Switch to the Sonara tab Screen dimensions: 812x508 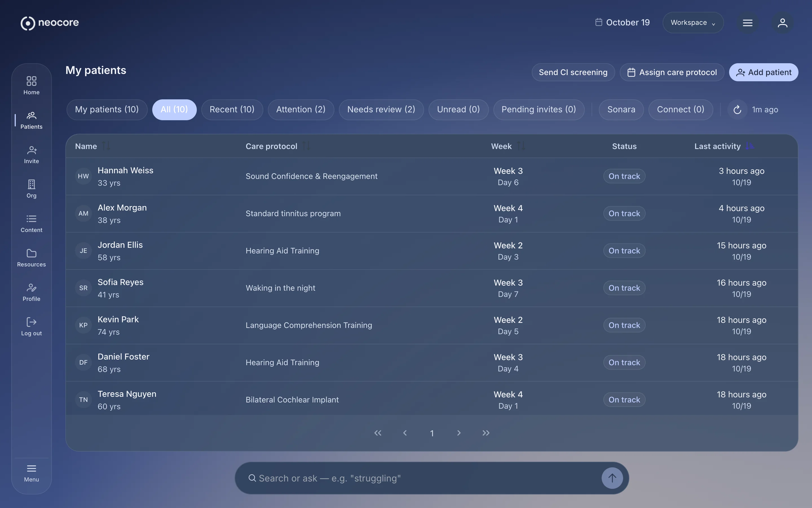[621, 110]
